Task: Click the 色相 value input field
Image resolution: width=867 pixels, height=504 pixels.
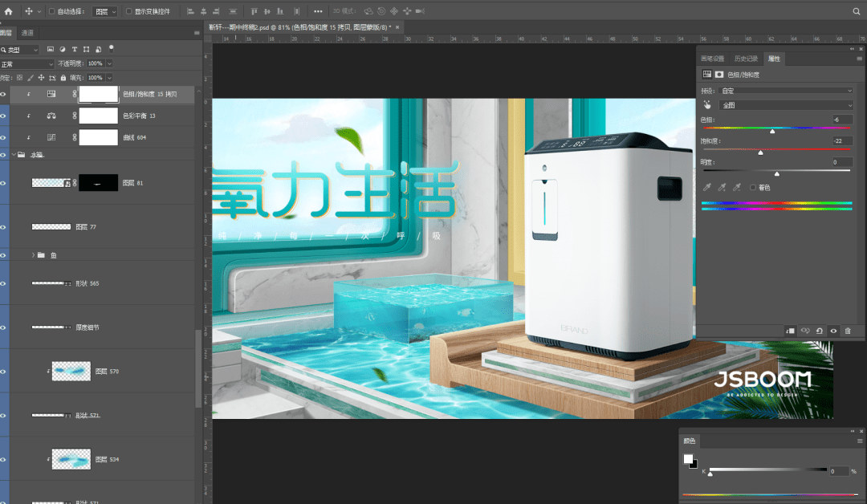Action: [x=842, y=120]
